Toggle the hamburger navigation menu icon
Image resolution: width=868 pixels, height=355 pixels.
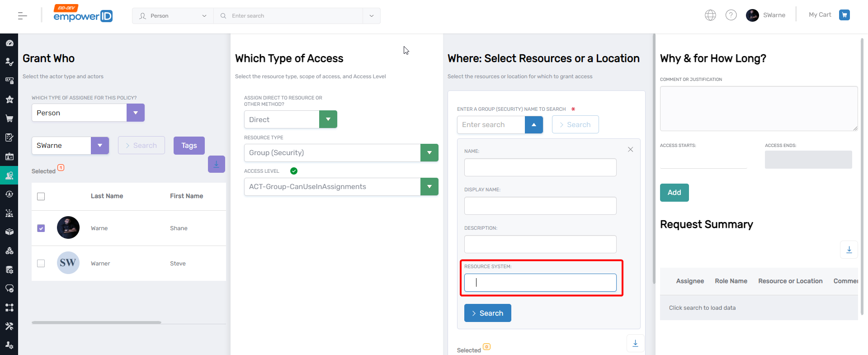pyautogui.click(x=22, y=16)
